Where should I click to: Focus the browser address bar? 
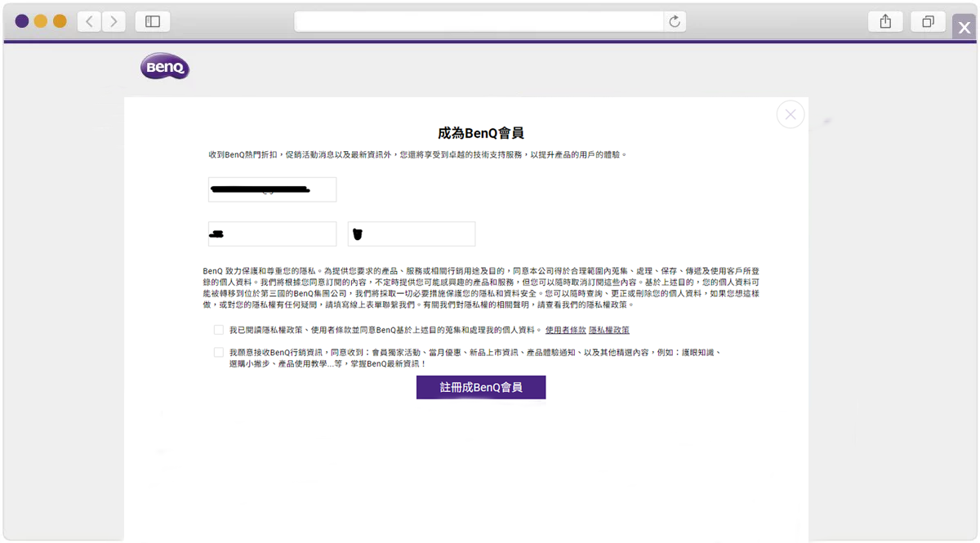coord(480,22)
